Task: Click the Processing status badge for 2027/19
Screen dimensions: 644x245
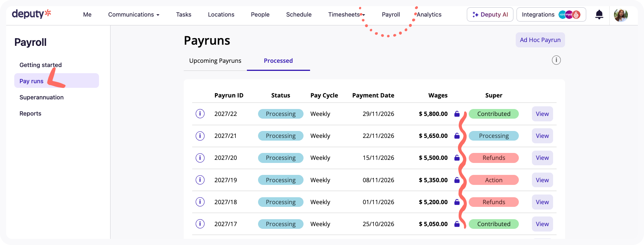Action: [281, 180]
